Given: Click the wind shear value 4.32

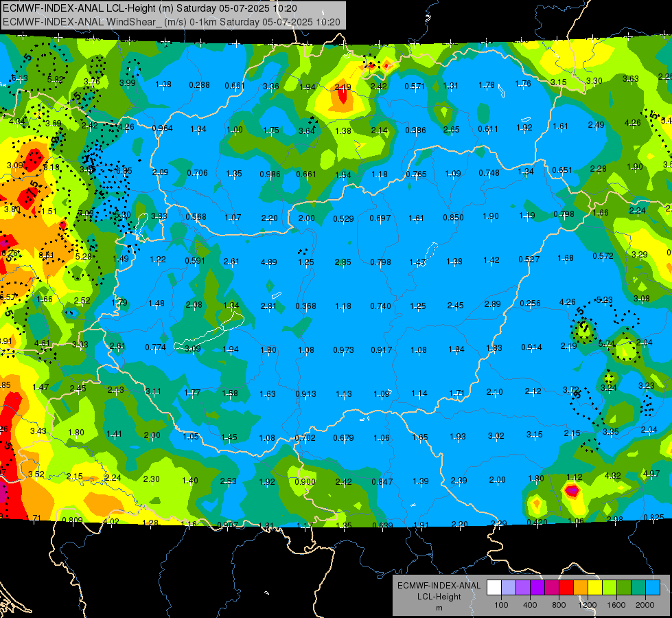Looking at the screenshot, I should click(x=612, y=475).
